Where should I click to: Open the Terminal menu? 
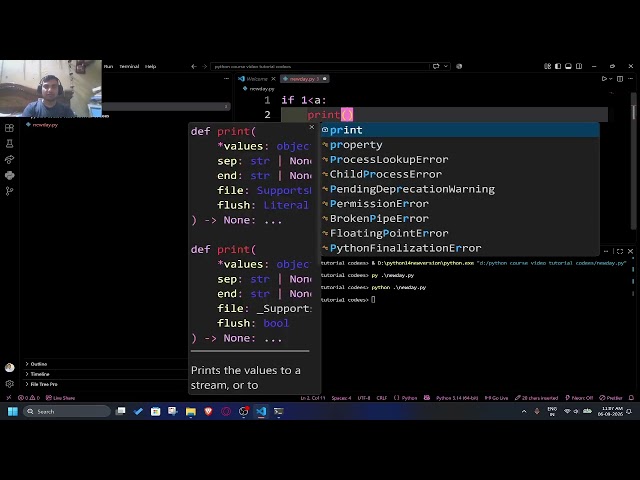pos(129,66)
